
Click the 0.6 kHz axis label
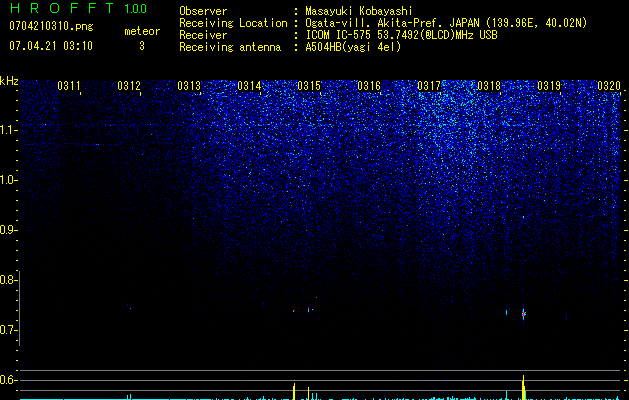(9, 380)
